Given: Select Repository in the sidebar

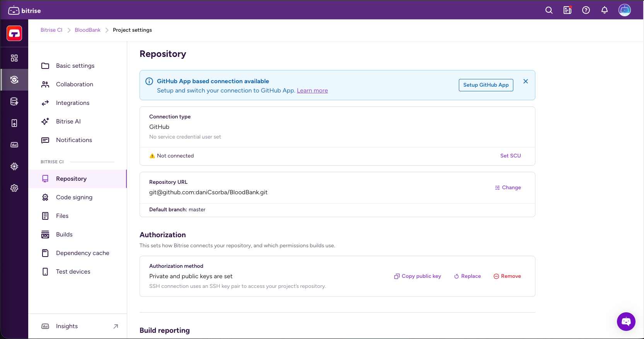Looking at the screenshot, I should click(78, 179).
